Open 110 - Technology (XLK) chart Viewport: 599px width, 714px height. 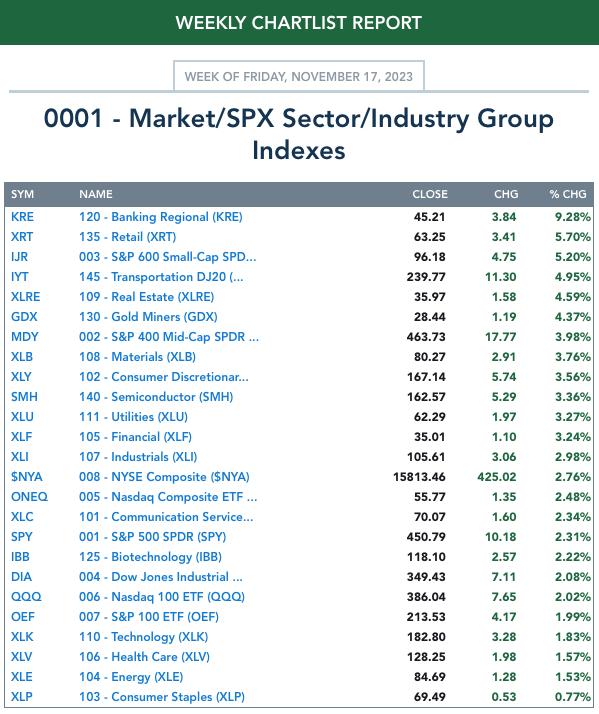(143, 637)
